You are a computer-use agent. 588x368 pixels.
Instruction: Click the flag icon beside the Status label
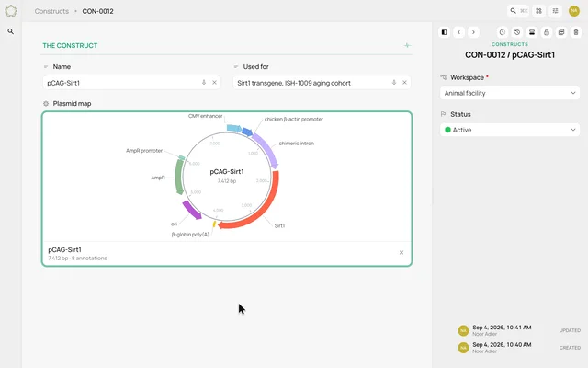[443, 114]
